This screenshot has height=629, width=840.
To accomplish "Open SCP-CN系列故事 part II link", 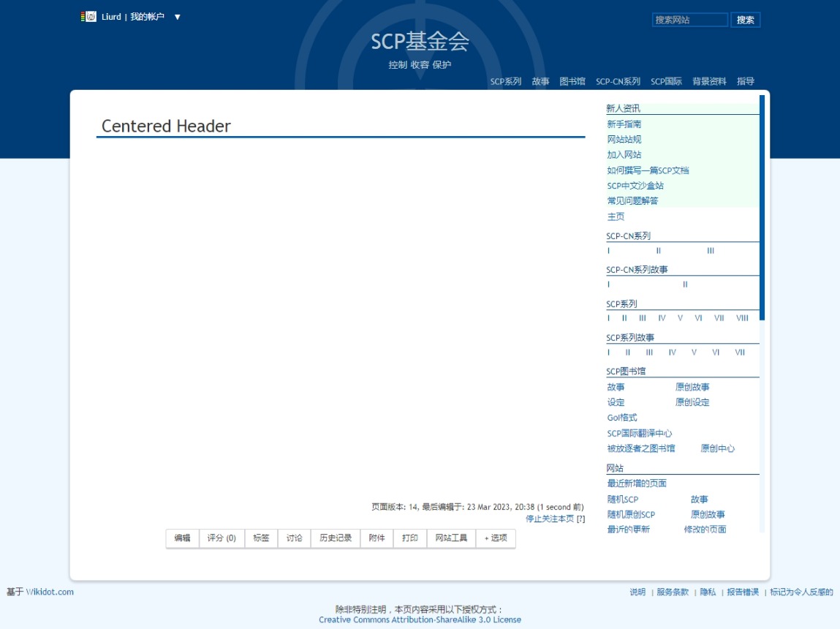I will [685, 285].
